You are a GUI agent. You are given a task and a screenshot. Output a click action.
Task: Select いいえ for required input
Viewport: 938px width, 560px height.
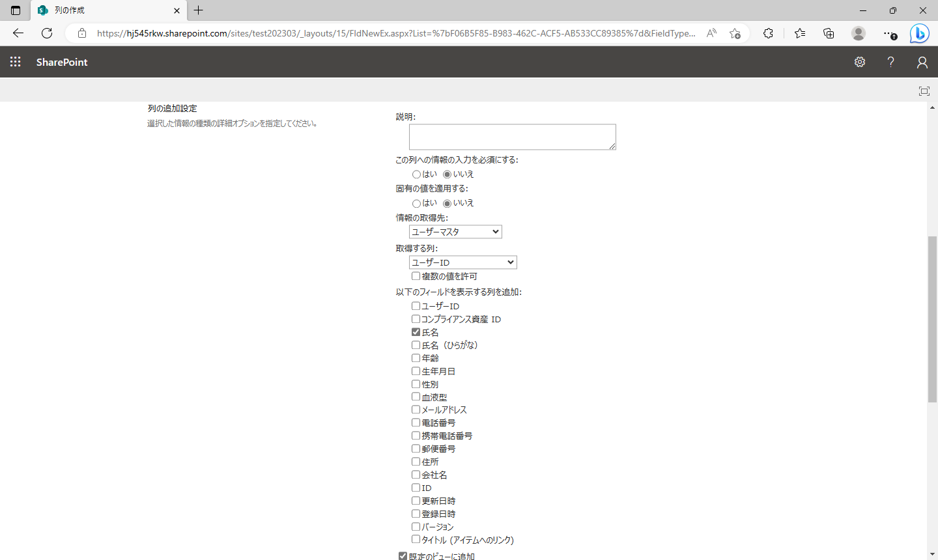[x=447, y=175]
